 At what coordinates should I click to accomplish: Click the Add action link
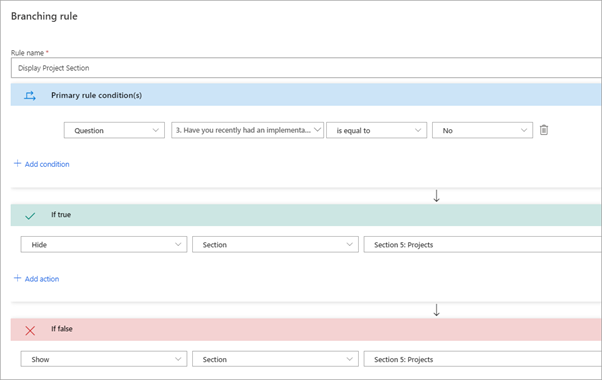pyautogui.click(x=42, y=279)
